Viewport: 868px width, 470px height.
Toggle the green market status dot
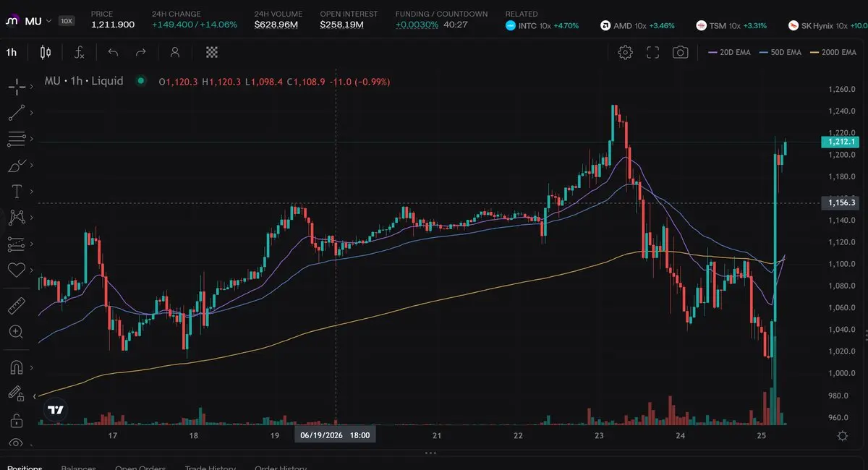pos(140,81)
